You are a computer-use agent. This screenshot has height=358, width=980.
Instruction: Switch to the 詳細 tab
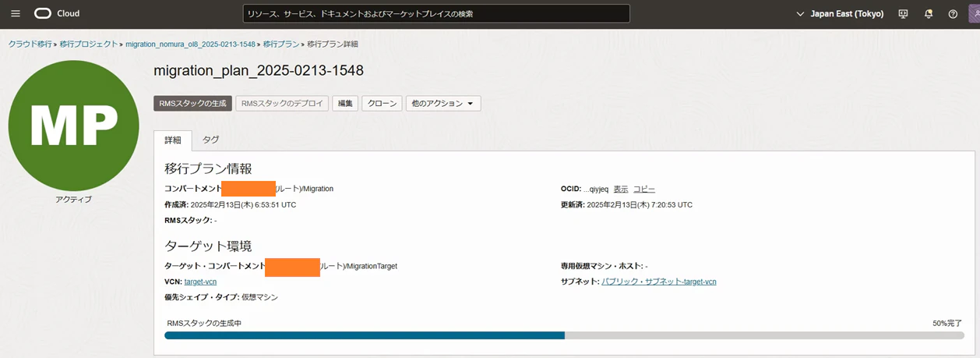pos(173,140)
